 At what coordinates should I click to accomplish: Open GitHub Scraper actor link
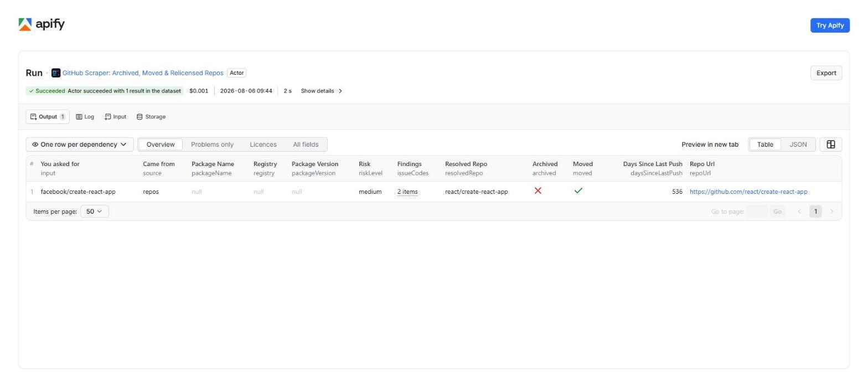143,73
